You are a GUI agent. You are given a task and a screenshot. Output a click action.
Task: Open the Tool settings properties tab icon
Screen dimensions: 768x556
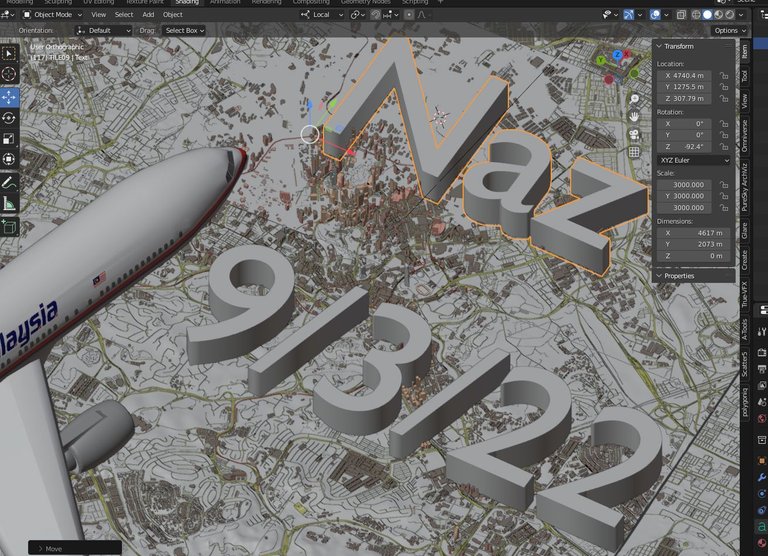(762, 332)
